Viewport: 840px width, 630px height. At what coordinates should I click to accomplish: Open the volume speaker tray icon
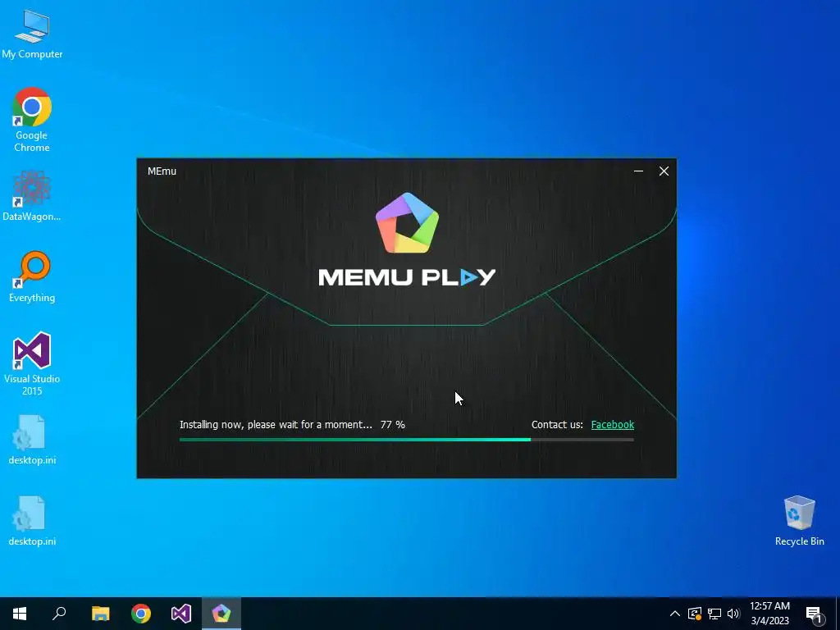[x=733, y=614]
